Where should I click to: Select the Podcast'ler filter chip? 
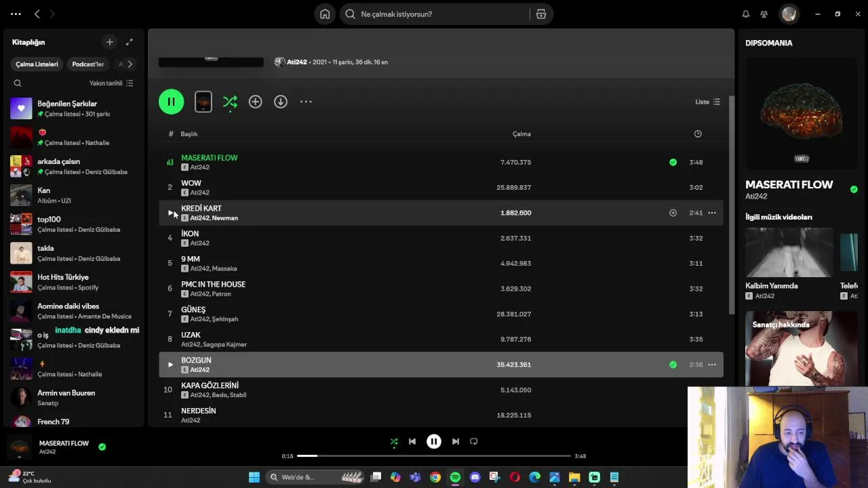(x=88, y=64)
